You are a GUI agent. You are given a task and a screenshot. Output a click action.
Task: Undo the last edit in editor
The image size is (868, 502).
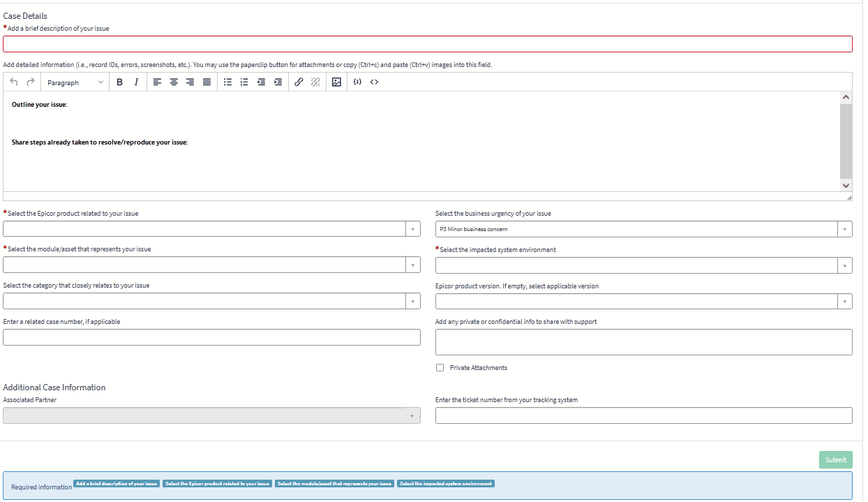point(14,82)
